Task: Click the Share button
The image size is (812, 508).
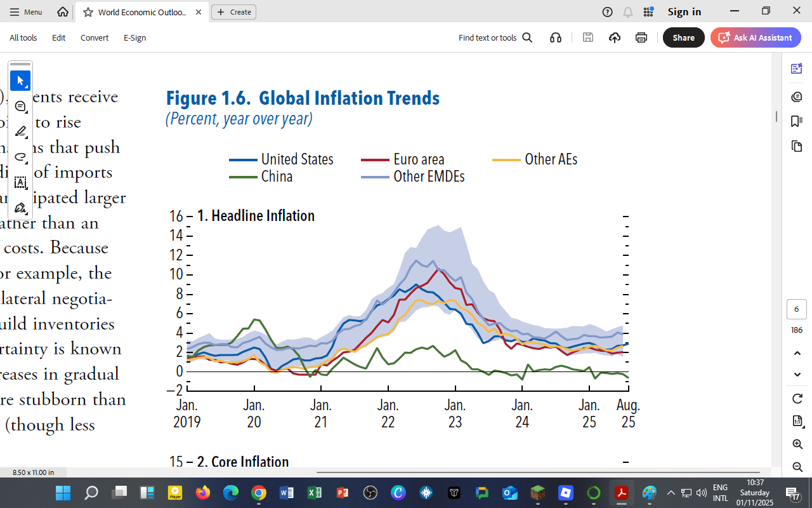Action: coord(683,37)
